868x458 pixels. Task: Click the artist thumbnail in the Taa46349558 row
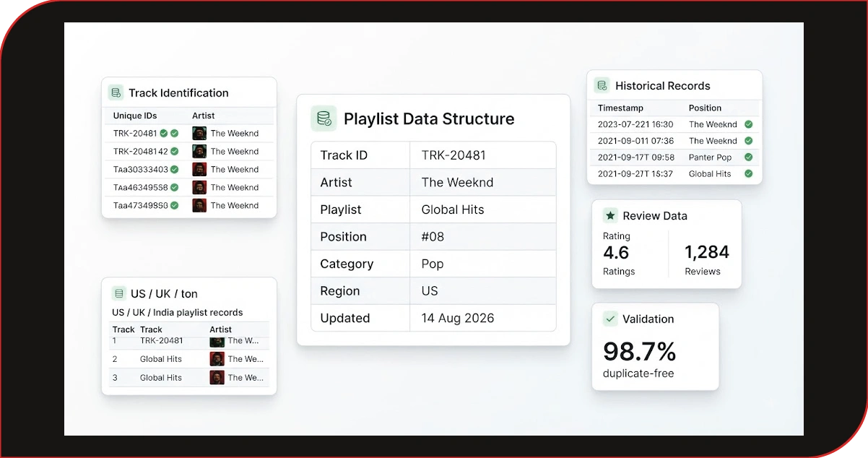(199, 188)
